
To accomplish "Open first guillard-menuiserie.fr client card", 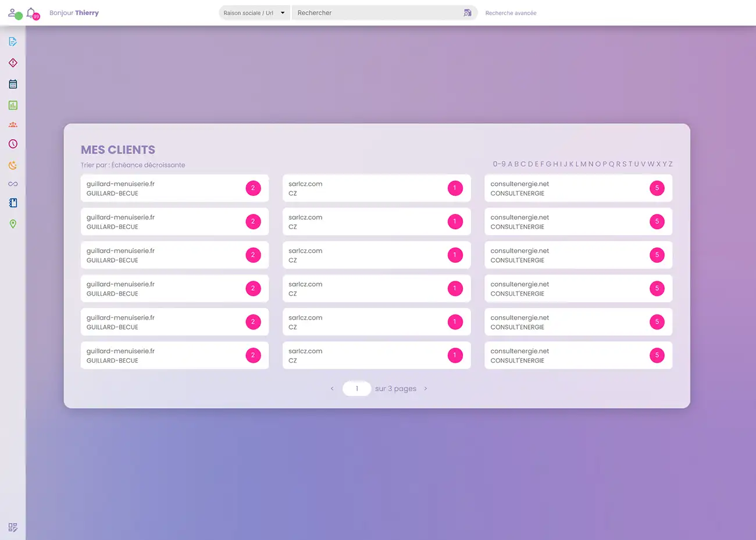I will 174,188.
